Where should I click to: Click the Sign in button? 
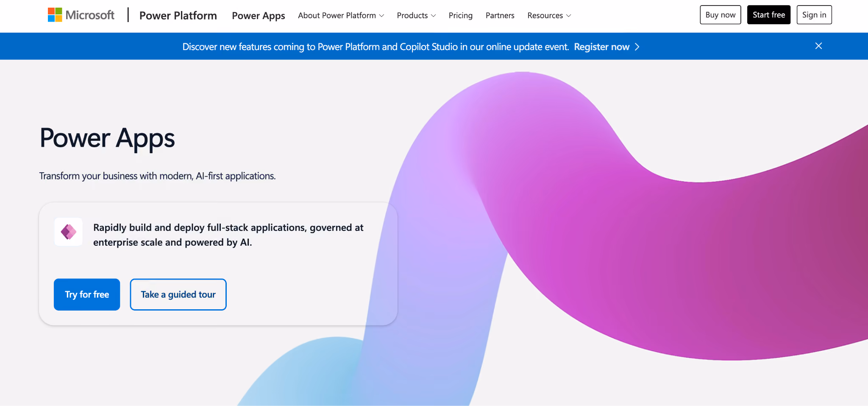coord(814,15)
